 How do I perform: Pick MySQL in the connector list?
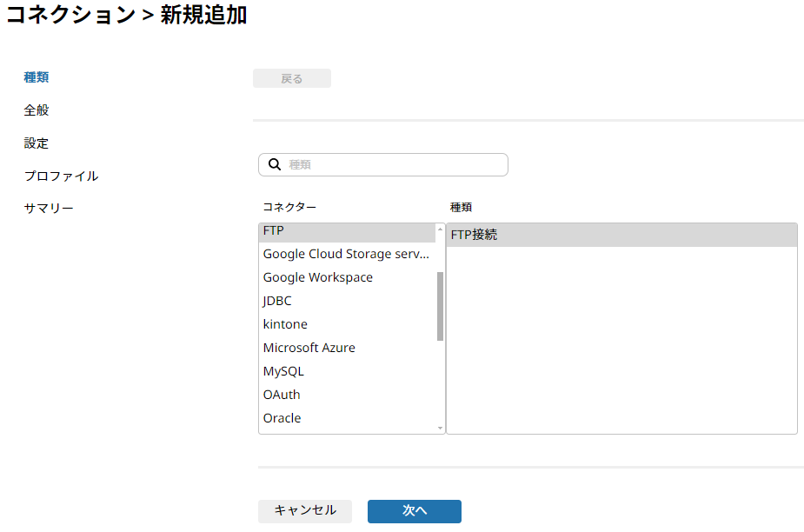point(347,371)
